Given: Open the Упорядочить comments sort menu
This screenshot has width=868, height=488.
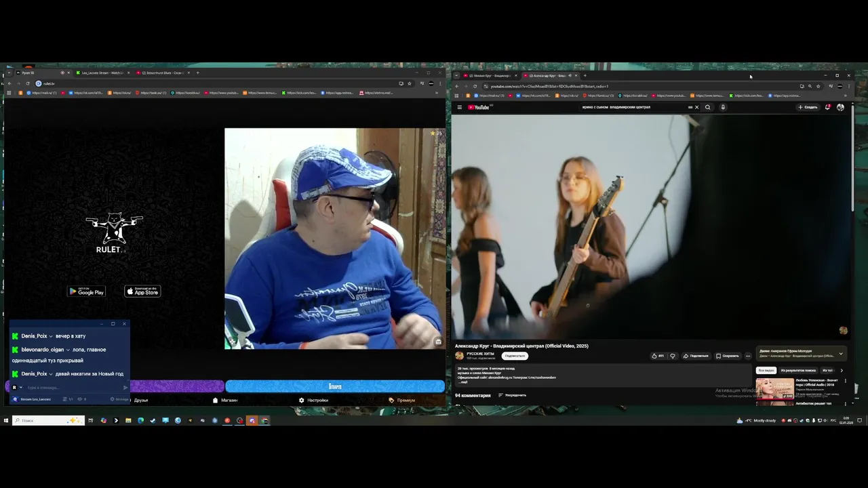Looking at the screenshot, I should click(512, 395).
